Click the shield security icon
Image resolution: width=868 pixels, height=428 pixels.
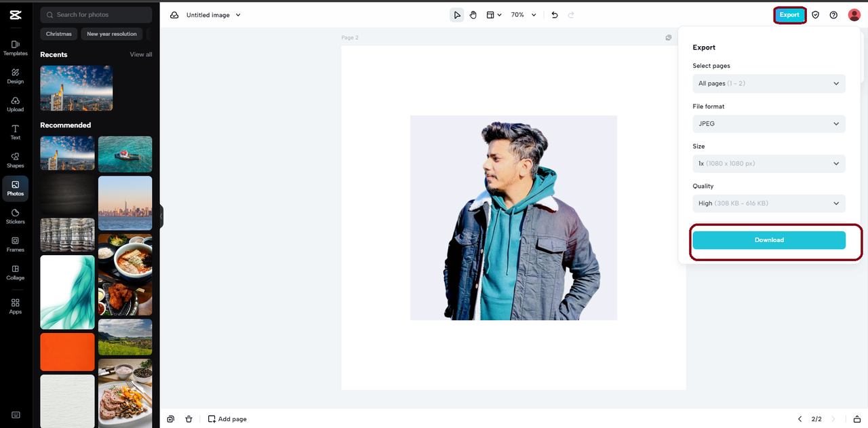click(x=816, y=15)
